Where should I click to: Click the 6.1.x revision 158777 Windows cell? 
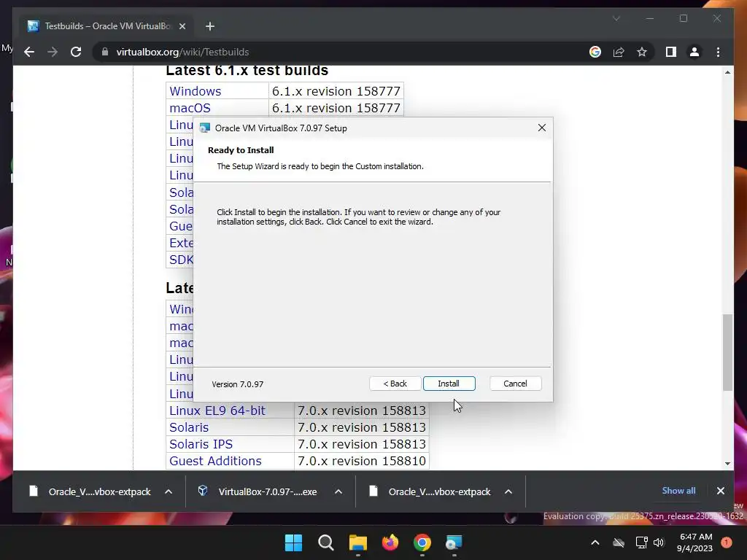click(x=336, y=91)
